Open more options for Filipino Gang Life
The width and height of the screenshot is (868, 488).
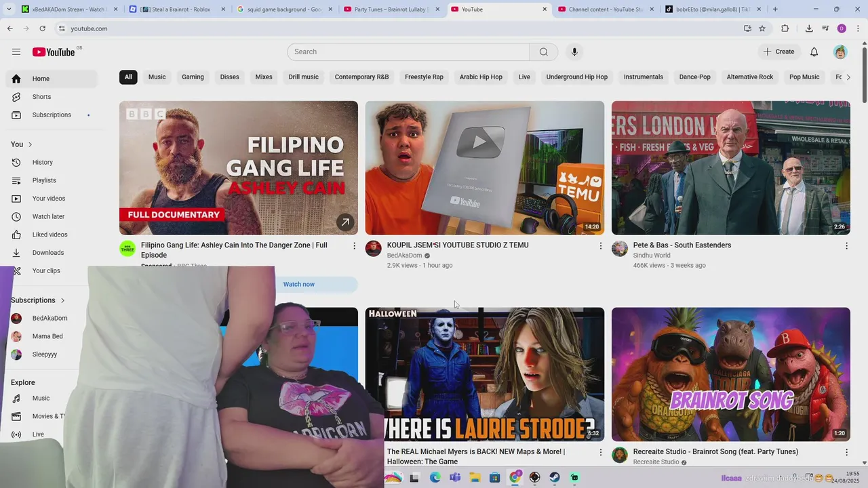coord(354,246)
